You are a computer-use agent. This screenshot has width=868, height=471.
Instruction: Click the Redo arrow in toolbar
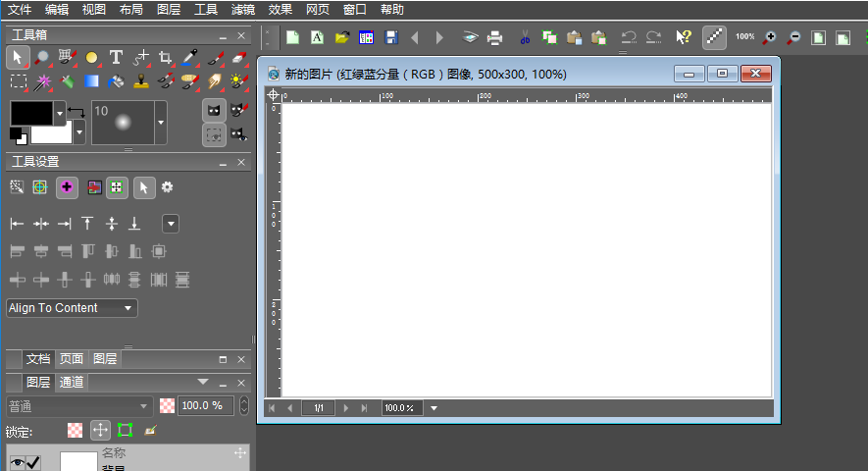click(x=654, y=37)
